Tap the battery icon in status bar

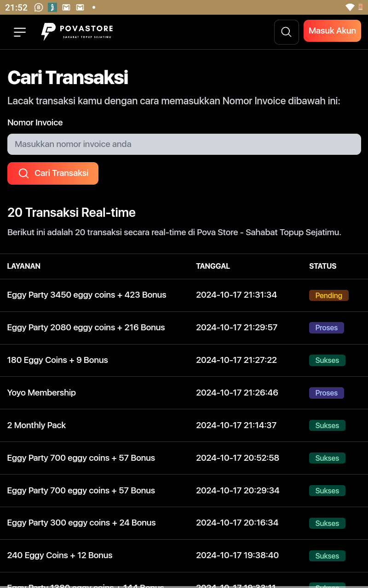pyautogui.click(x=360, y=7)
